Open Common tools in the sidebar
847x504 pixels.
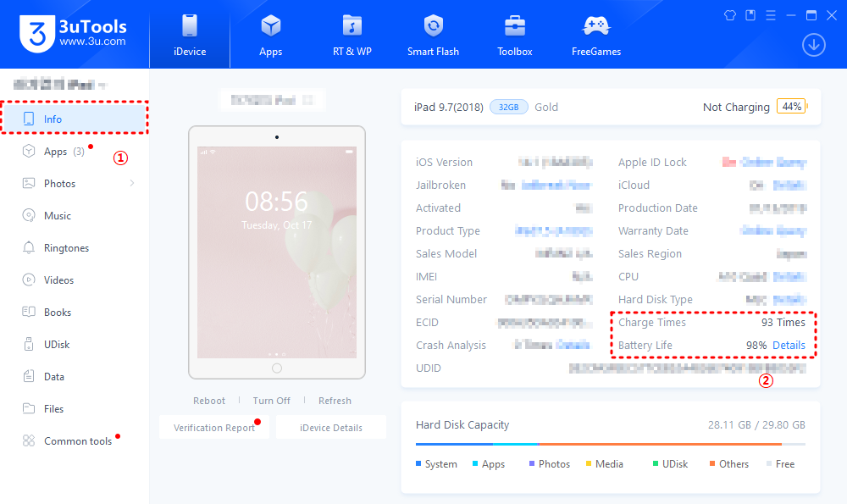pos(75,440)
